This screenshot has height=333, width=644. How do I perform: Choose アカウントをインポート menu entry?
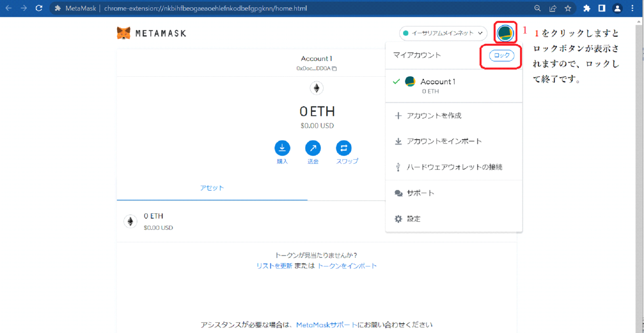click(454, 141)
